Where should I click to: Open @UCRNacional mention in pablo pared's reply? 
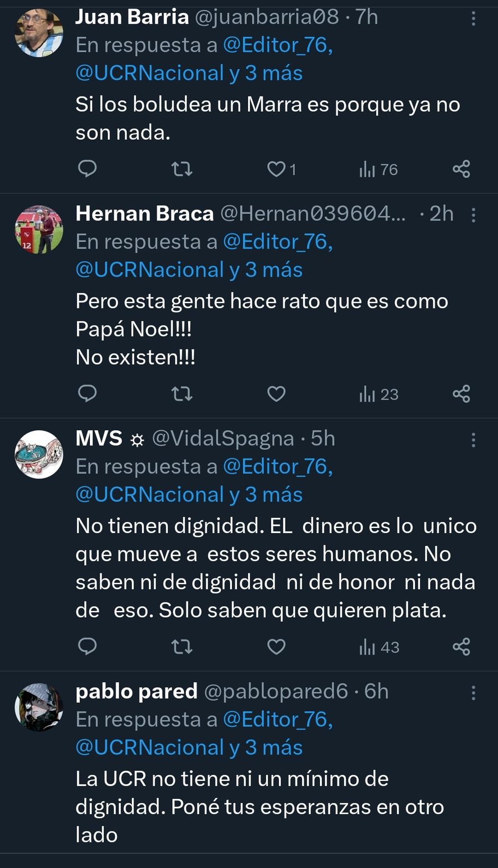(150, 747)
